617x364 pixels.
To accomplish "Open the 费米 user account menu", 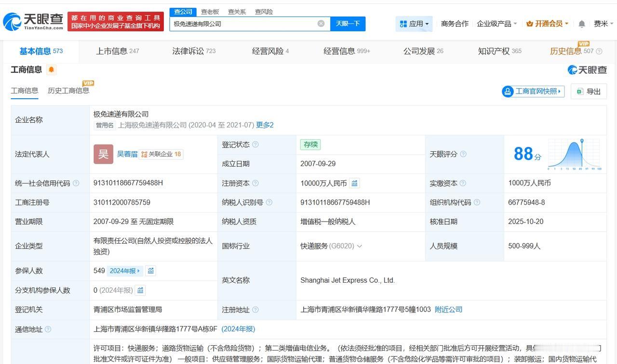I will (603, 24).
